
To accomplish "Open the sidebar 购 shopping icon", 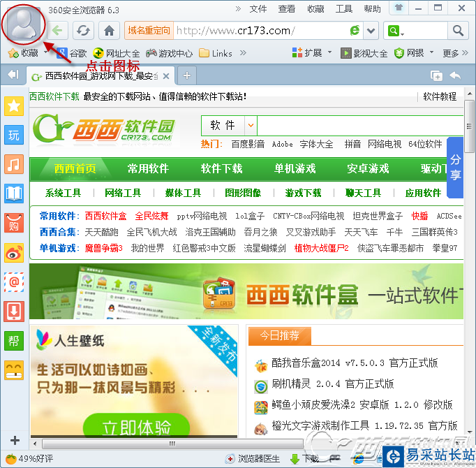I will click(14, 223).
